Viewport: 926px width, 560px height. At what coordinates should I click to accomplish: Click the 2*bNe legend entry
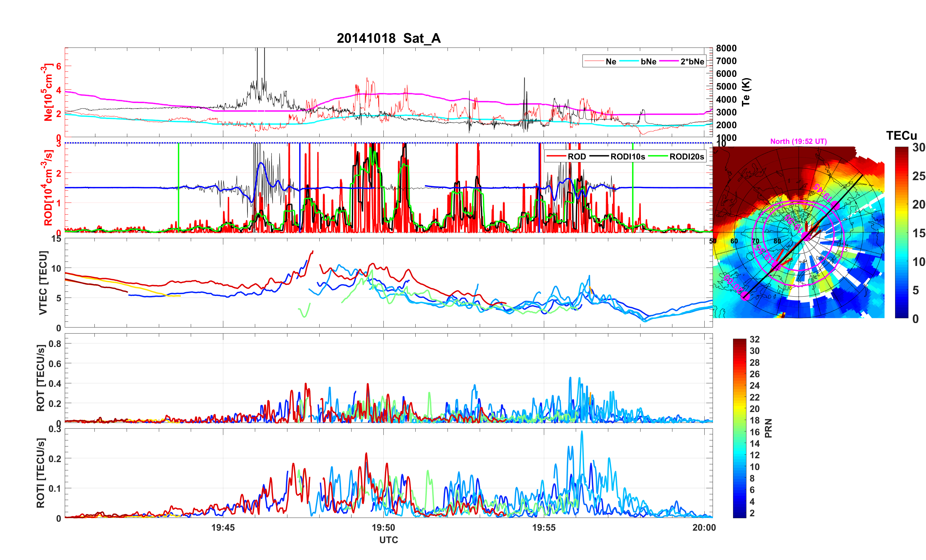tap(692, 62)
